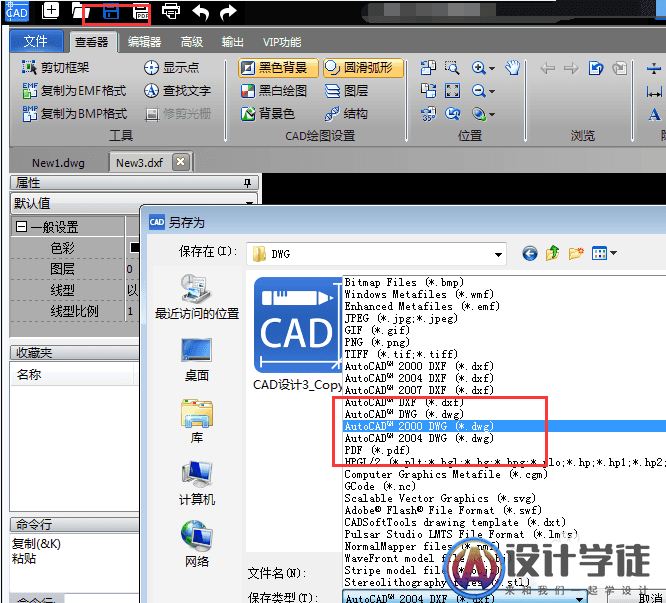Click the Save disk icon
666x603 pixels.
click(x=111, y=12)
